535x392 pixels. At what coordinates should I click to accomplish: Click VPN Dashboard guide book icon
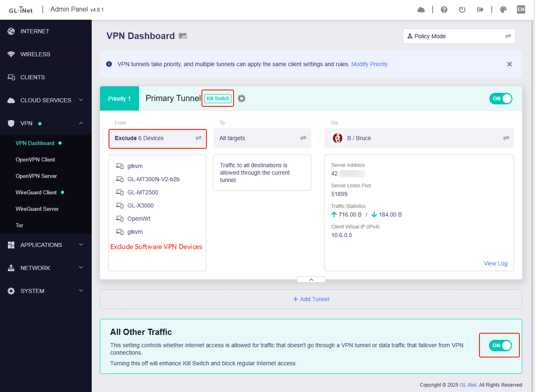coord(183,36)
